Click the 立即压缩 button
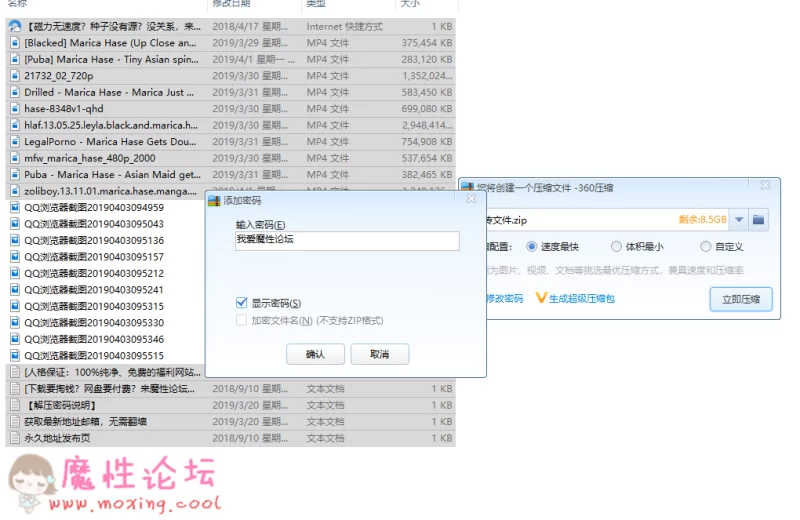This screenshot has height=520, width=800. [x=741, y=299]
